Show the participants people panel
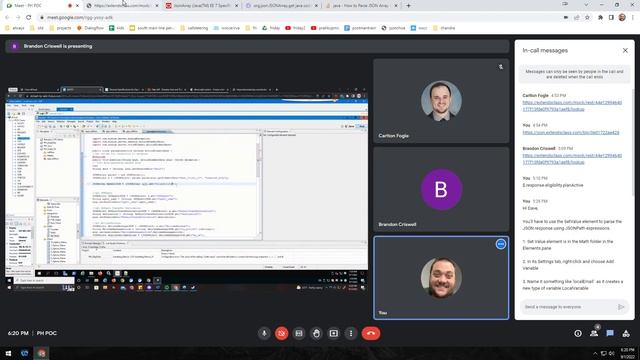 click(594, 333)
